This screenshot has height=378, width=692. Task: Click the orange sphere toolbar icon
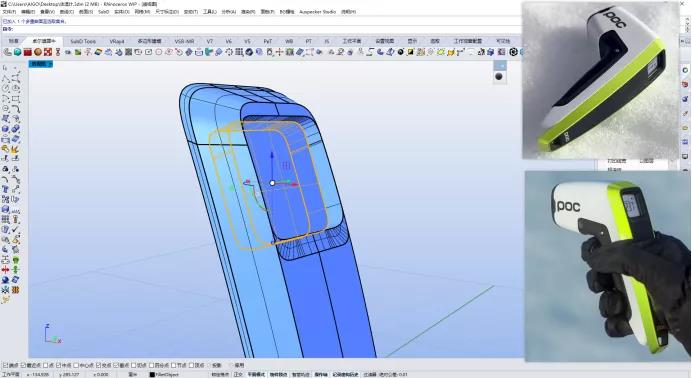(x=38, y=52)
